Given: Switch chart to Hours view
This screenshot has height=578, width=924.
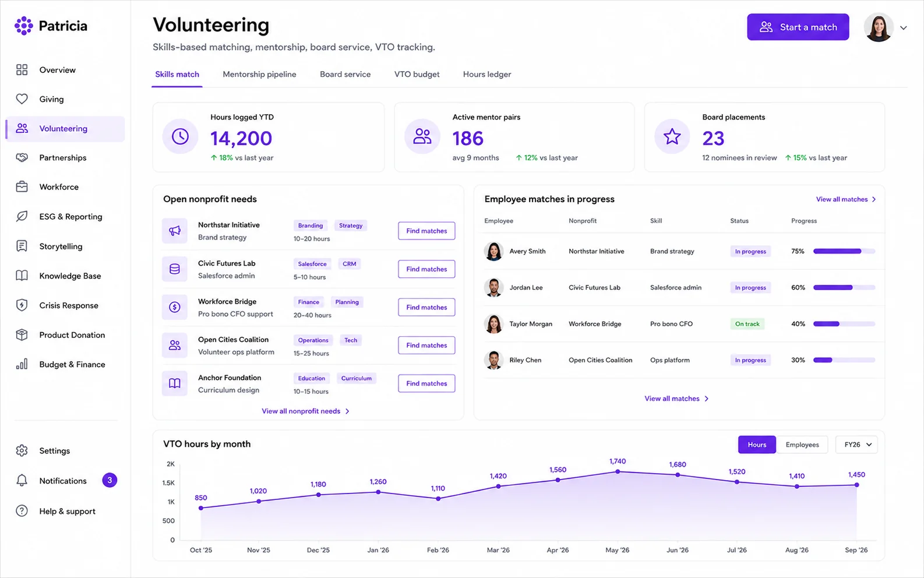Looking at the screenshot, I should coord(757,445).
